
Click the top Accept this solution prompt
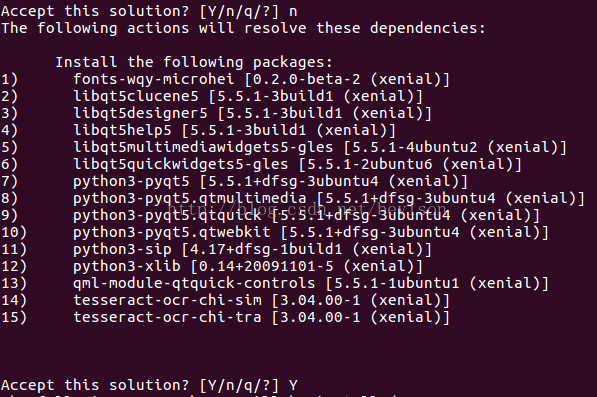click(149, 11)
